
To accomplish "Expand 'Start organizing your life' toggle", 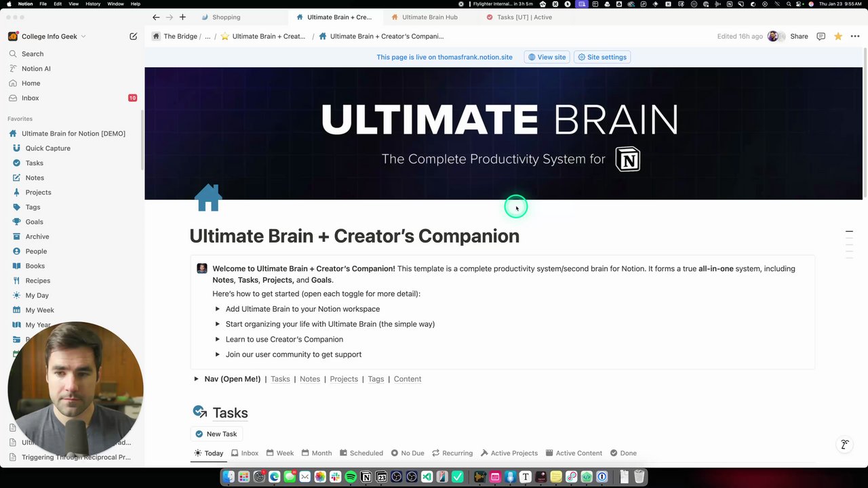I will [x=218, y=324].
